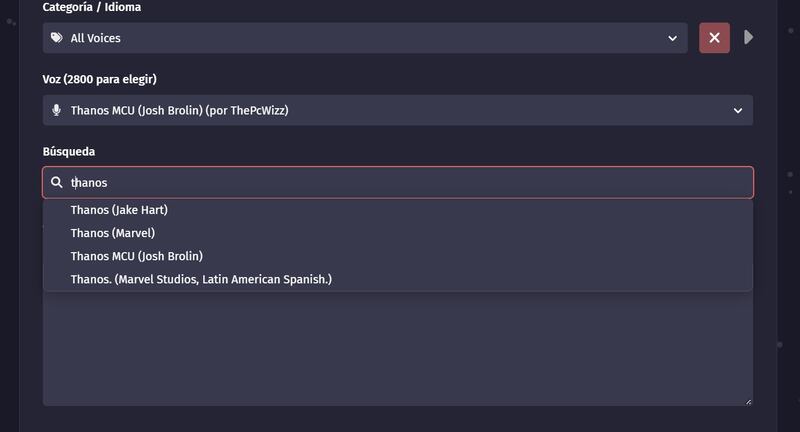Screen dimensions: 800x432
Task: Pick Thanos MCU (Josh Brolin) from the results
Action: [137, 256]
